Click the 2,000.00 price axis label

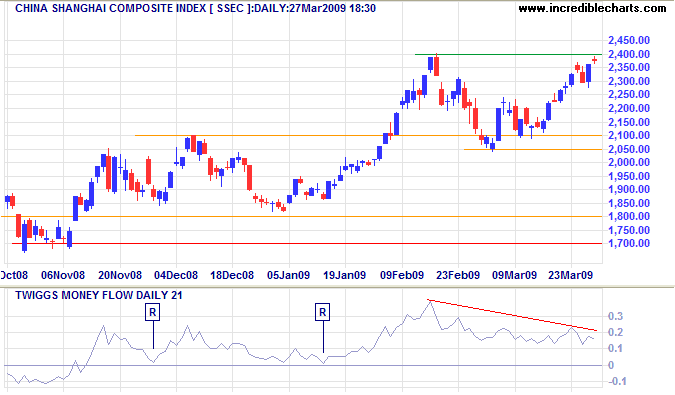(x=629, y=162)
